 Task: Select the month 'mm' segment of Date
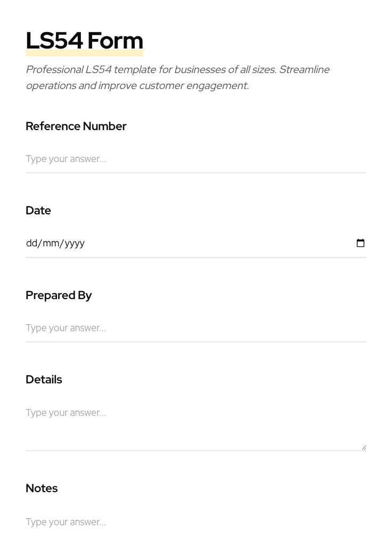point(51,243)
